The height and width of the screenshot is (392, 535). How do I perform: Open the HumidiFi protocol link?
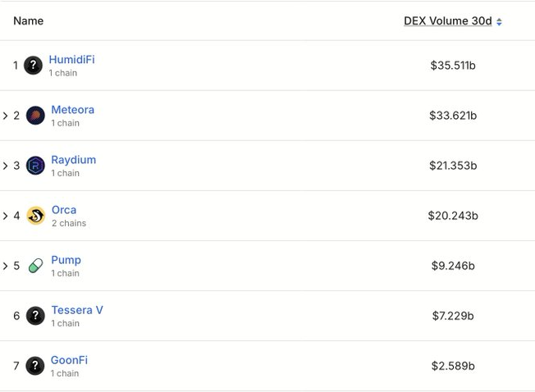71,60
